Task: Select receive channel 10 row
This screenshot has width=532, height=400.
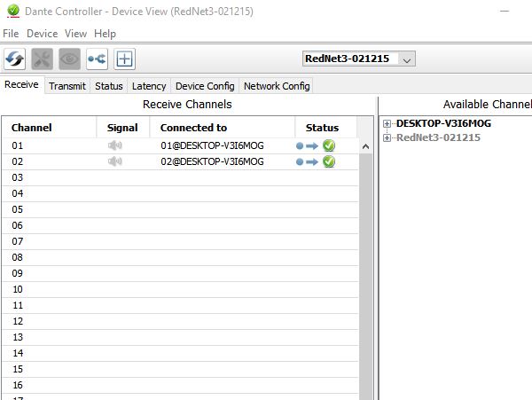Action: pyautogui.click(x=180, y=289)
